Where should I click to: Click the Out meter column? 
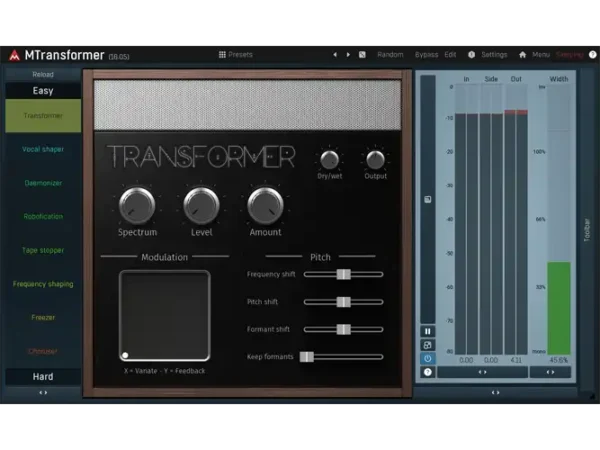tap(516, 220)
